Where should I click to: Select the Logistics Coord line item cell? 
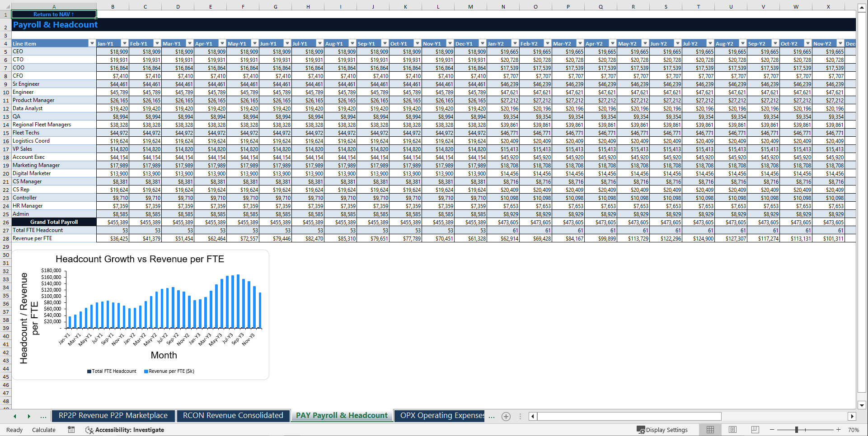click(x=54, y=141)
